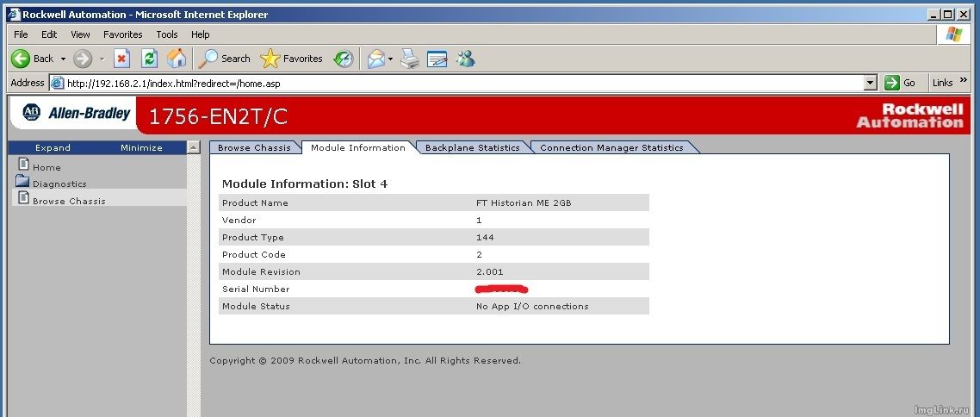Open the Favorites star toolbar button
The width and height of the screenshot is (980, 417).
point(292,59)
